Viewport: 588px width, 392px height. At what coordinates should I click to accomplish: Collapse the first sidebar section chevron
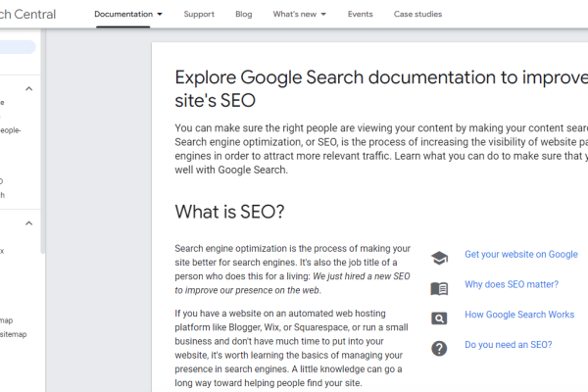coord(28,89)
